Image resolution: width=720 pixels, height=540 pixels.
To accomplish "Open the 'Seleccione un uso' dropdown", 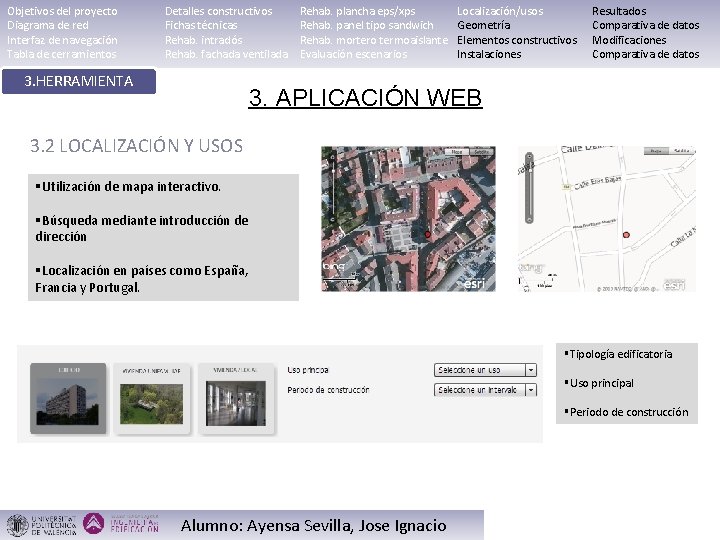I will tap(485, 370).
